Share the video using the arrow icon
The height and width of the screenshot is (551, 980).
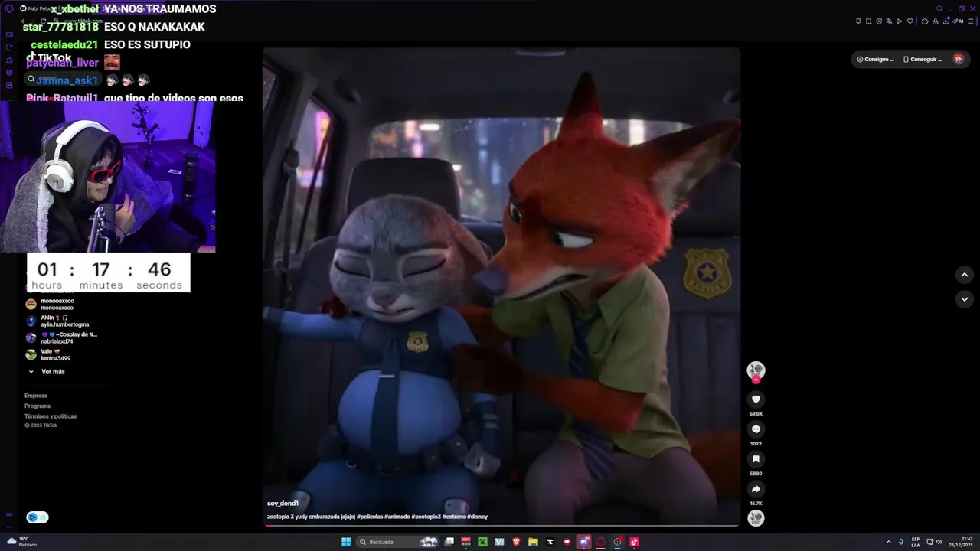pos(756,489)
